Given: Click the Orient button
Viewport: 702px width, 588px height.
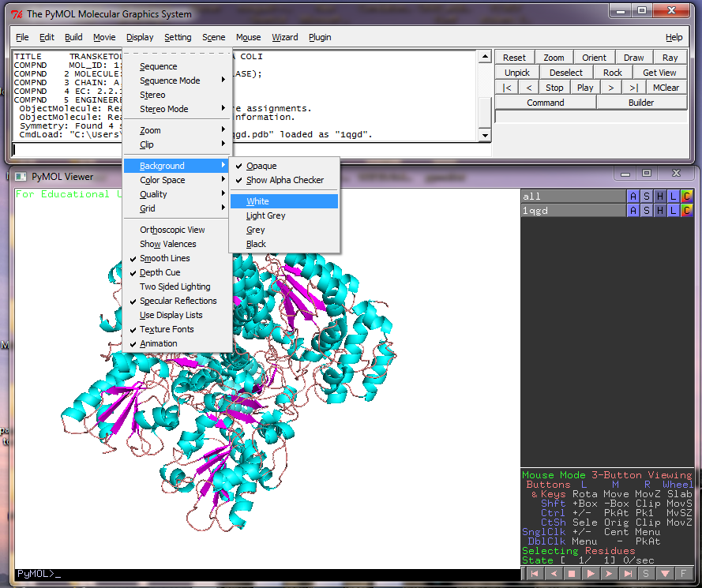Looking at the screenshot, I should tap(594, 58).
